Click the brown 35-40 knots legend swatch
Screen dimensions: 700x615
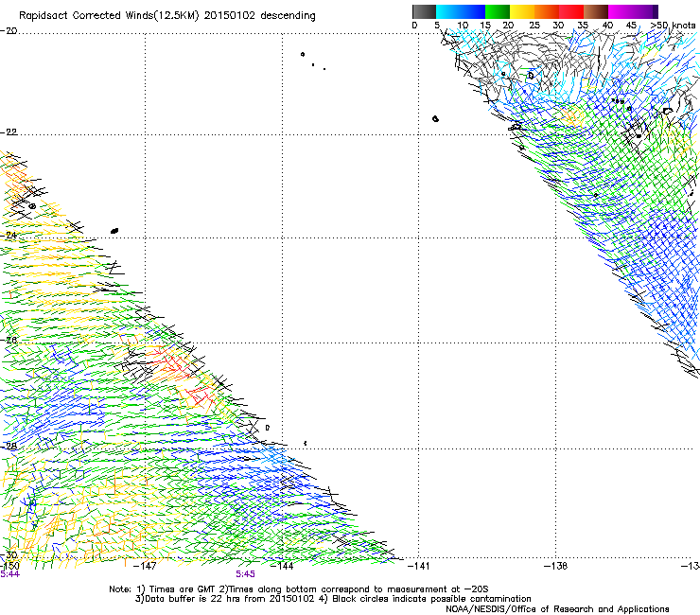[x=596, y=11]
